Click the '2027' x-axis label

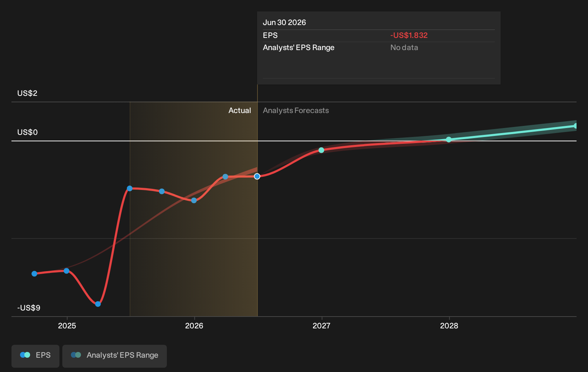pos(322,326)
